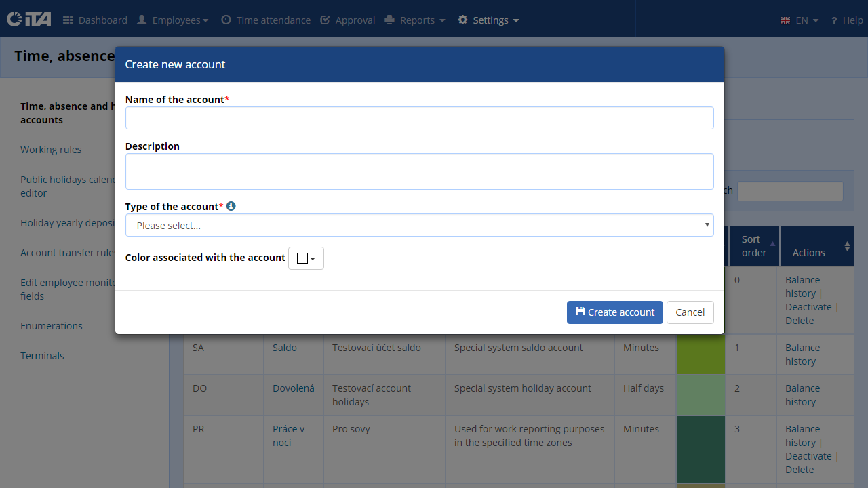Sort table by Sort order column
Screen dimensions: 868x488
tap(753, 246)
